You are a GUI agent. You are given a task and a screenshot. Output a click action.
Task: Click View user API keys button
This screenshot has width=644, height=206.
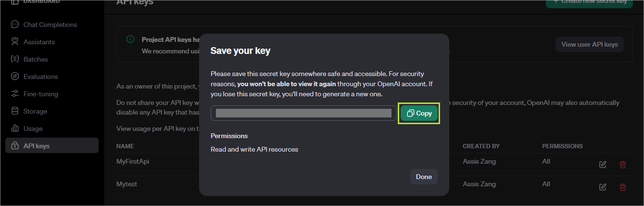[x=590, y=44]
